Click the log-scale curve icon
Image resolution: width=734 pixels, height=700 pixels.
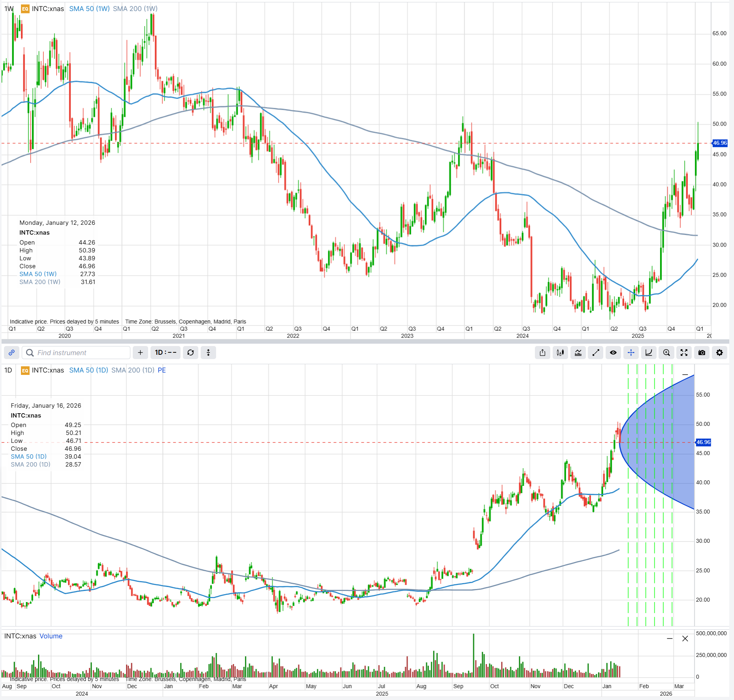(x=649, y=353)
